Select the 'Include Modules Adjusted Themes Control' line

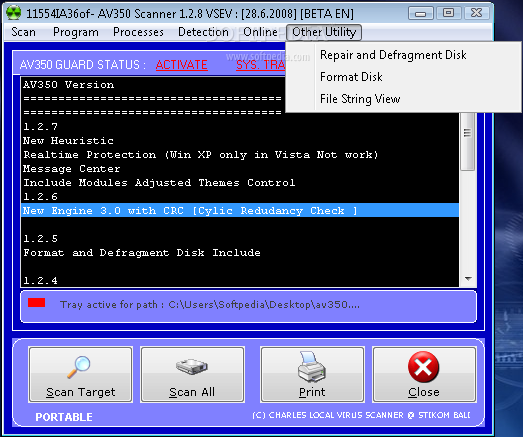pyautogui.click(x=240, y=182)
